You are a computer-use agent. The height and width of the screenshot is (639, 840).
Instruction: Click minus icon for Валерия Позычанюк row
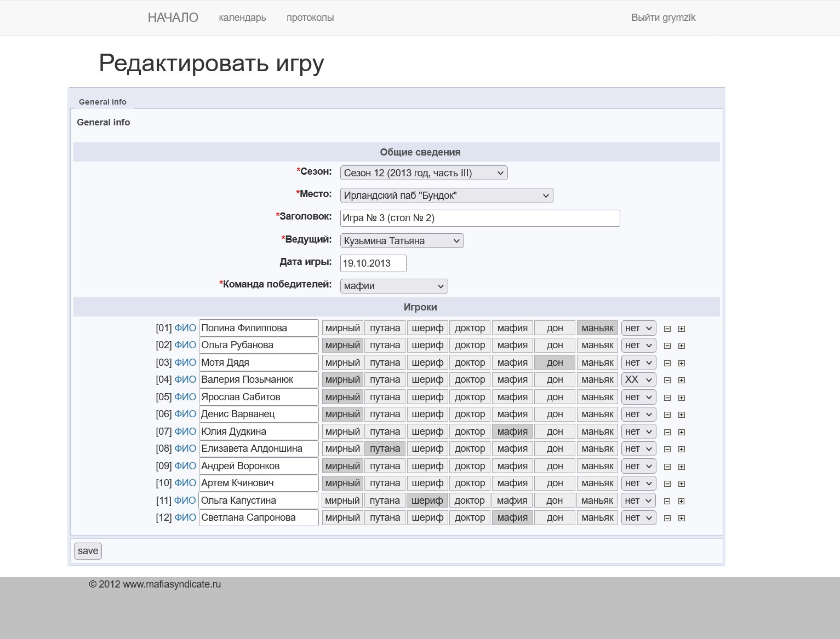pos(667,380)
